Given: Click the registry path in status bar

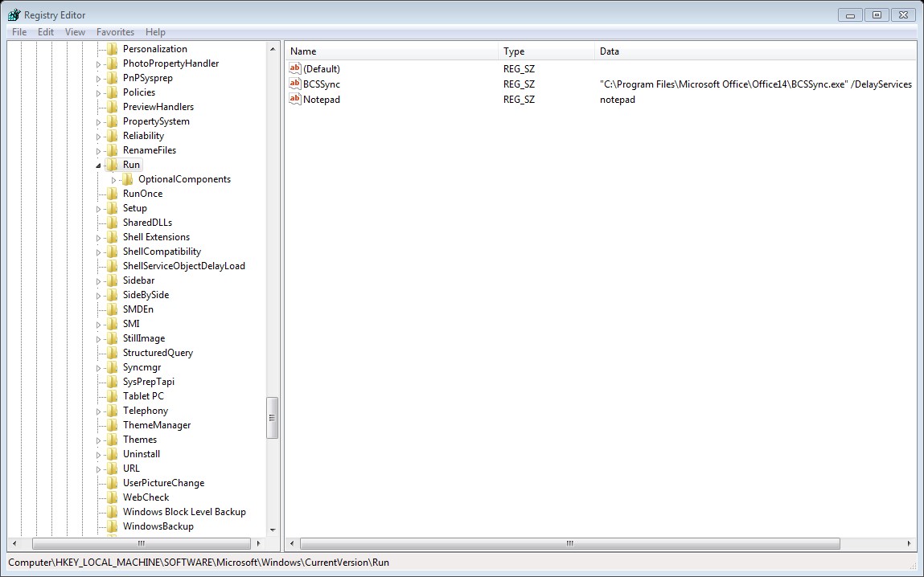Looking at the screenshot, I should coord(199,563).
